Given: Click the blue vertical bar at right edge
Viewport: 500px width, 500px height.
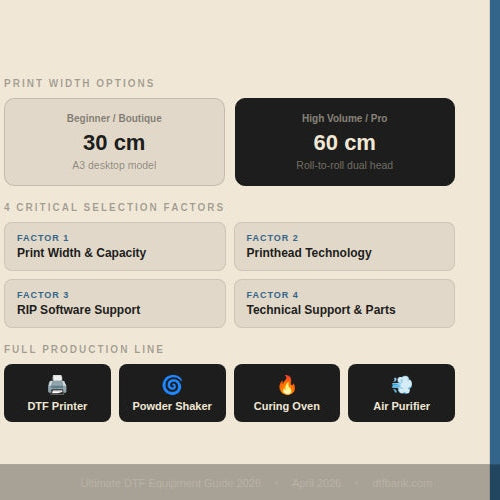Looking at the screenshot, I should coord(495,250).
